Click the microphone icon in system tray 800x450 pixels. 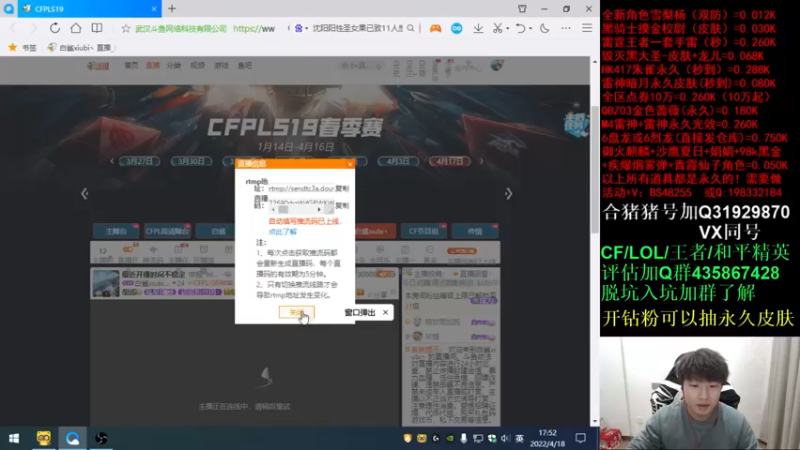[463, 438]
